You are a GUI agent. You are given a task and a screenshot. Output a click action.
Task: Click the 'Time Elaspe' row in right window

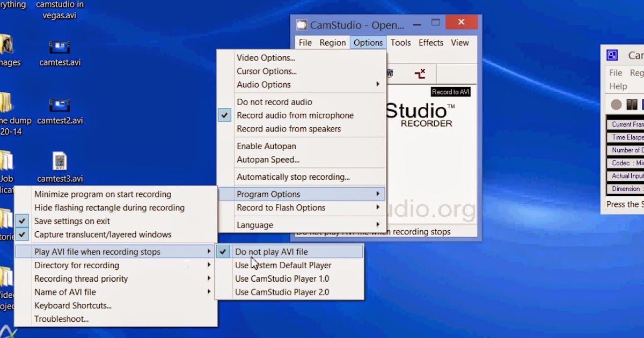(626, 137)
